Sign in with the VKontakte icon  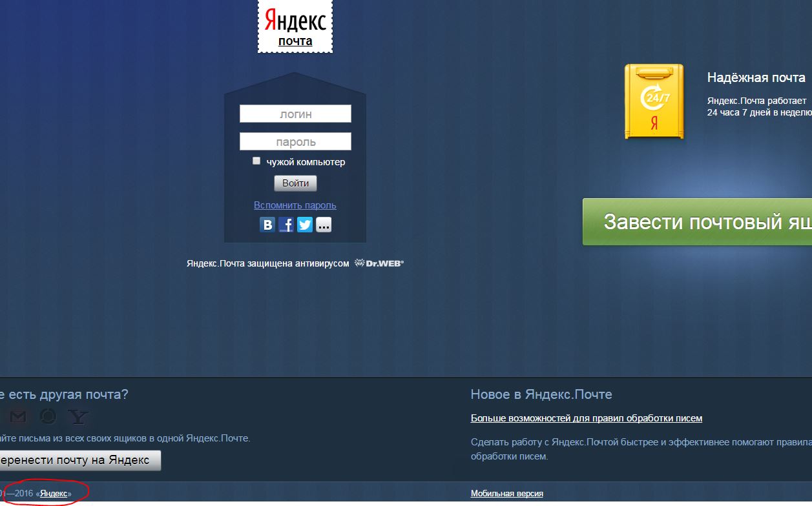tap(267, 225)
